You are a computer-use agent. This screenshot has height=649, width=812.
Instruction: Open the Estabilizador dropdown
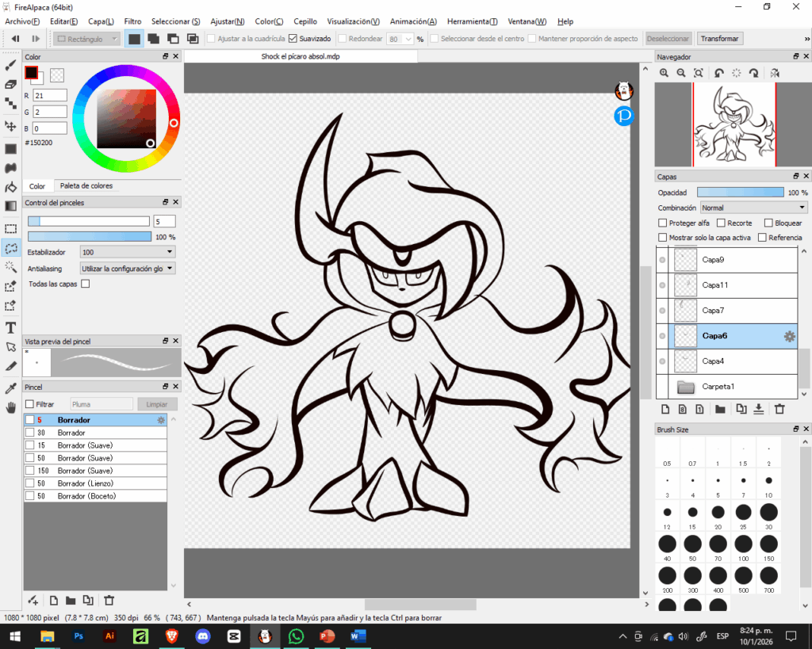tap(127, 250)
